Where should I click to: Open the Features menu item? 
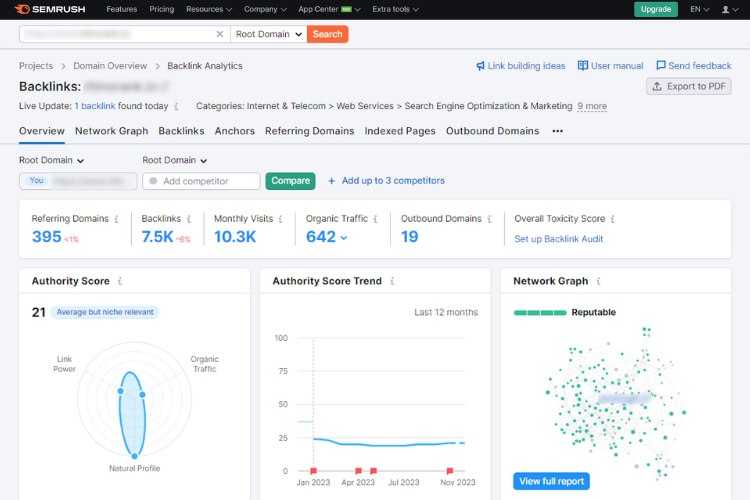(121, 9)
